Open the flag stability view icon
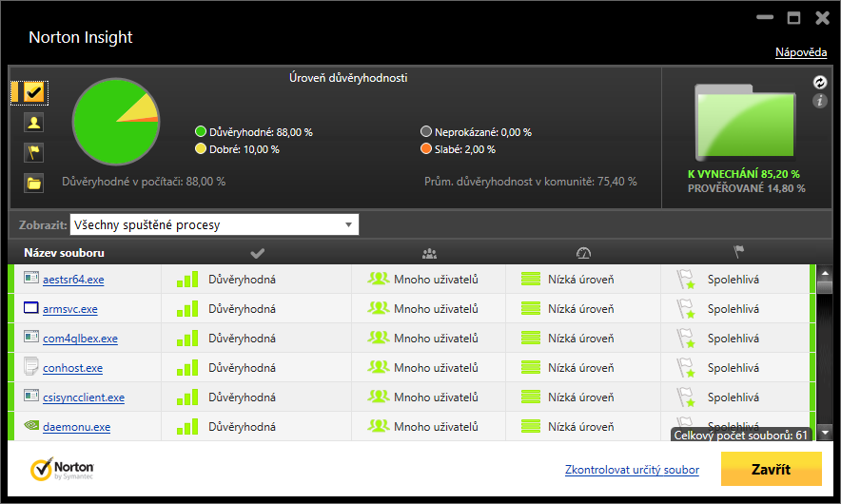 tap(34, 153)
